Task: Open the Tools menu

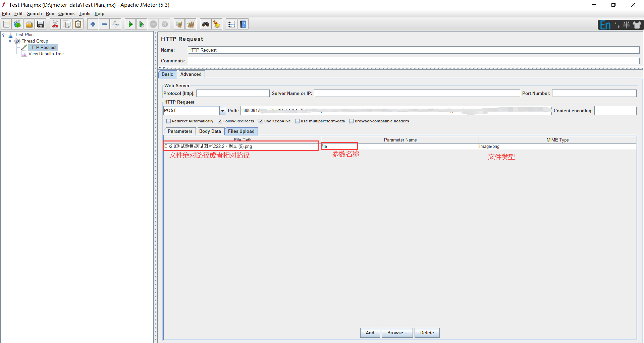Action: (x=85, y=14)
